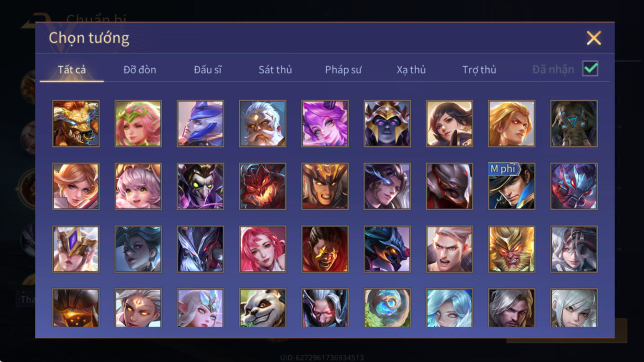Select the light-blue-haired girl hero
This screenshot has width=644, height=362.
click(449, 308)
